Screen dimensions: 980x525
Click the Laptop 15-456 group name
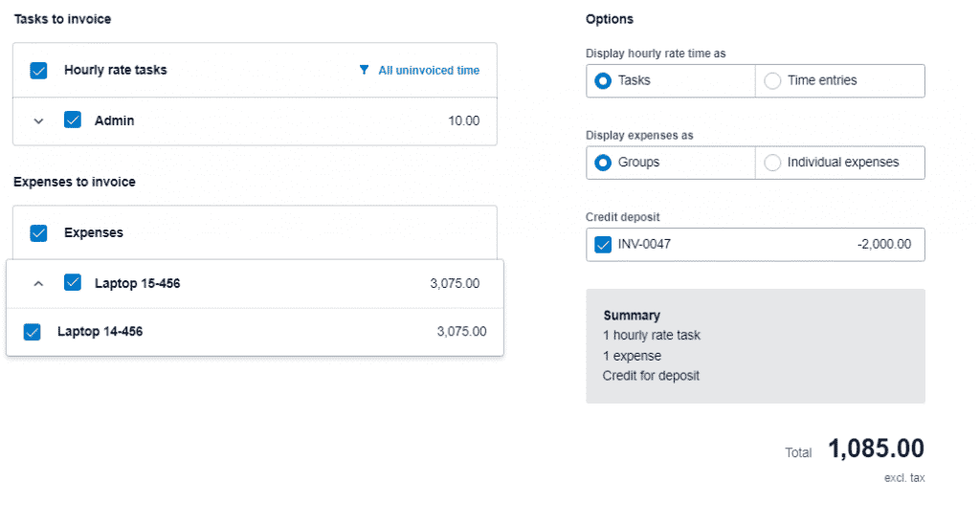138,283
